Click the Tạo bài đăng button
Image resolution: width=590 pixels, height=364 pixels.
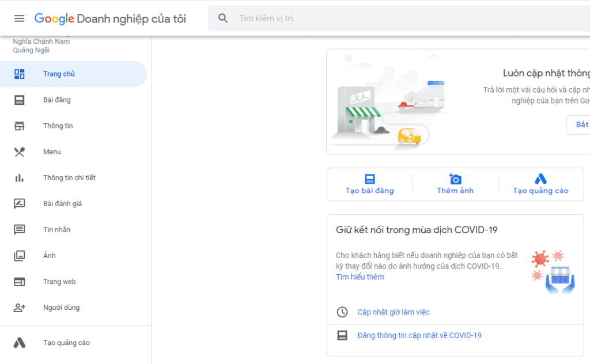click(370, 184)
